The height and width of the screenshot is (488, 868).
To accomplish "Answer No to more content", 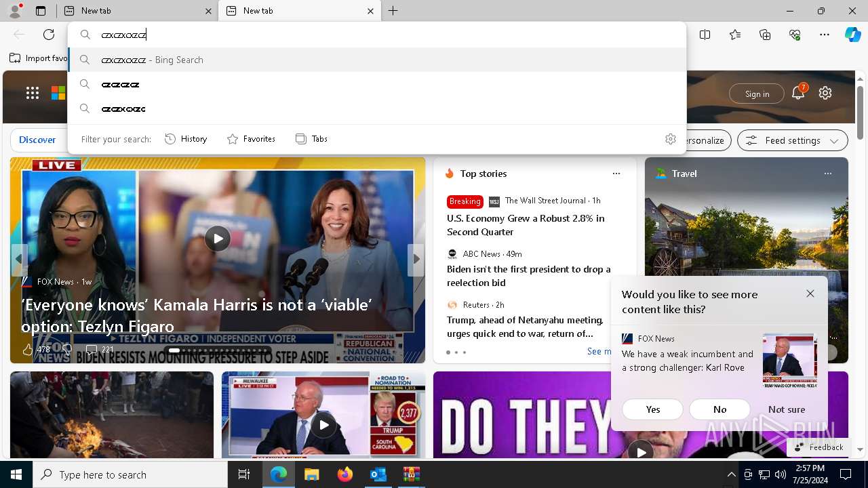I will click(x=719, y=409).
